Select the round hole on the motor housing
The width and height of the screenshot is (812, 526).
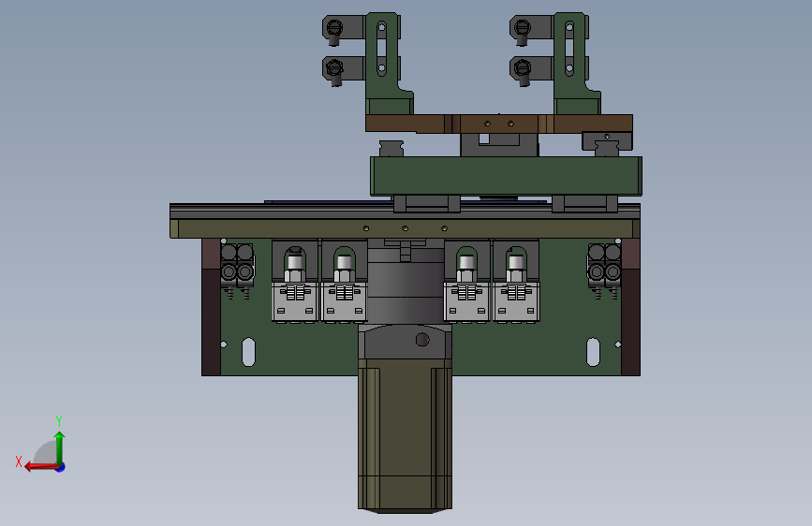422,340
